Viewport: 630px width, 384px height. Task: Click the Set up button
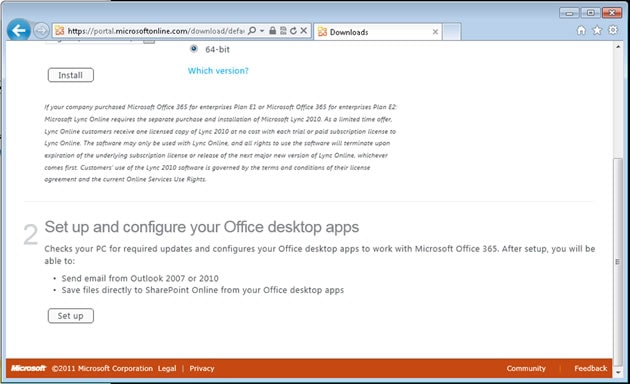71,316
